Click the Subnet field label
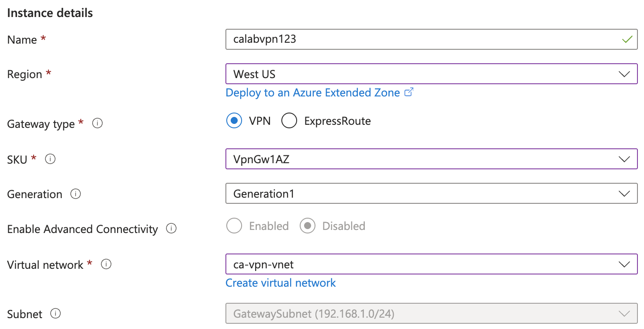644x329 pixels. coord(25,314)
